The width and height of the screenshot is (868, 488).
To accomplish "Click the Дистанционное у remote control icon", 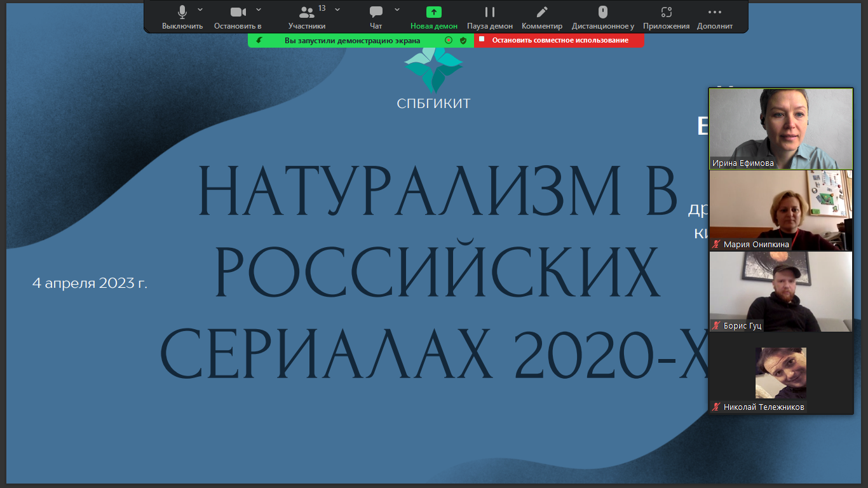I will click(602, 12).
